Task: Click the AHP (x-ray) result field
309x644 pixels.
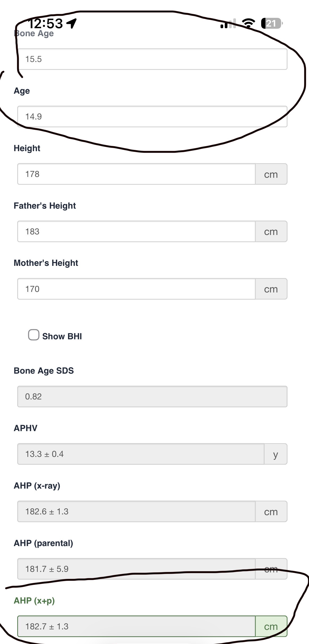Action: coord(137,511)
